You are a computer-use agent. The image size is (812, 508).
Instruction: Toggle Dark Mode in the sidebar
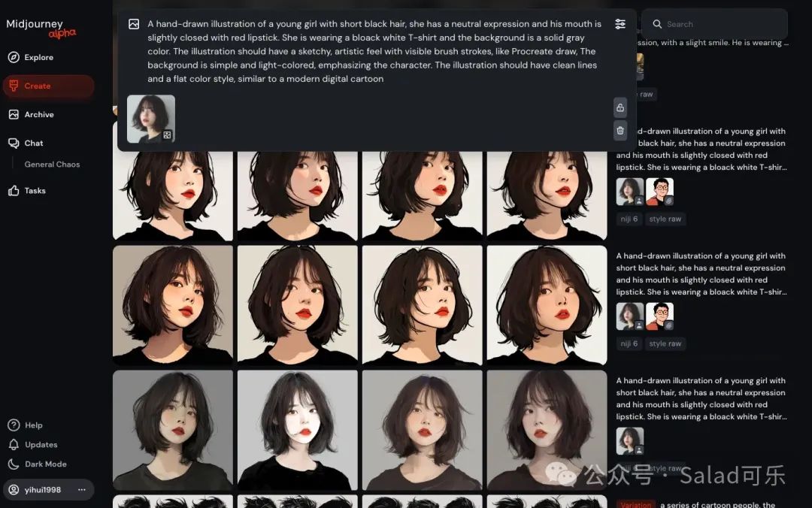point(38,464)
